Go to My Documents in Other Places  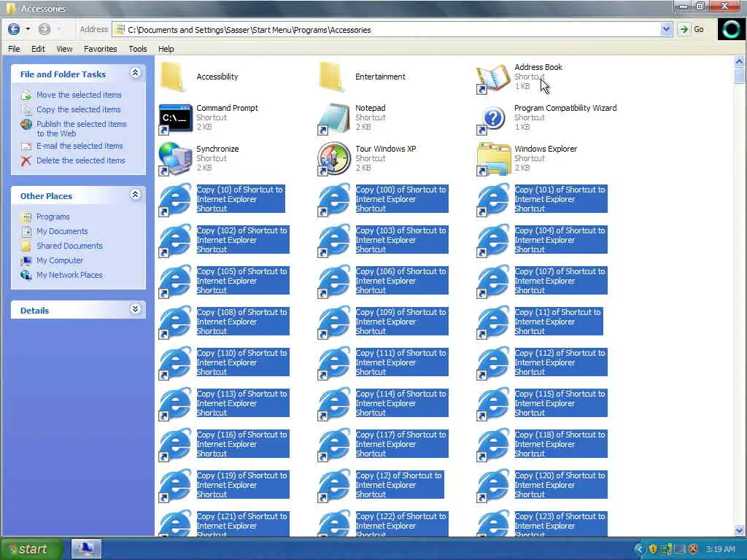pos(62,231)
